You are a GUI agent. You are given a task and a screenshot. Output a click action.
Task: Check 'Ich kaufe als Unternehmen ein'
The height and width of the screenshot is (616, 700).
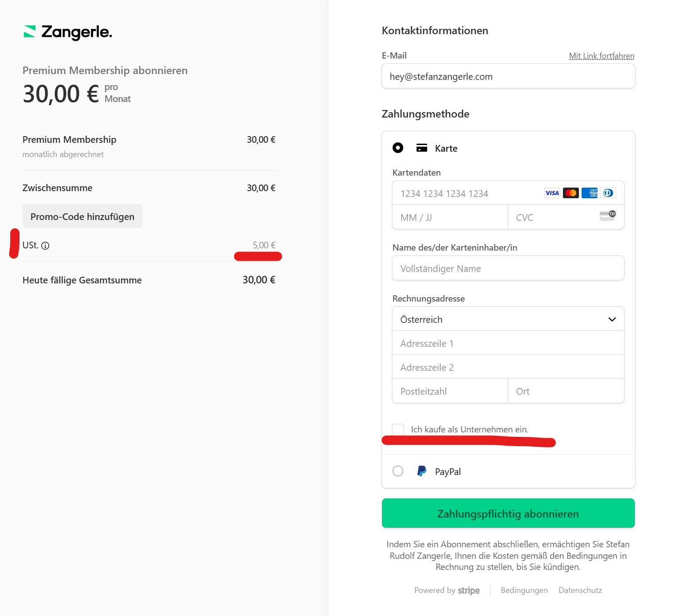pyautogui.click(x=398, y=429)
